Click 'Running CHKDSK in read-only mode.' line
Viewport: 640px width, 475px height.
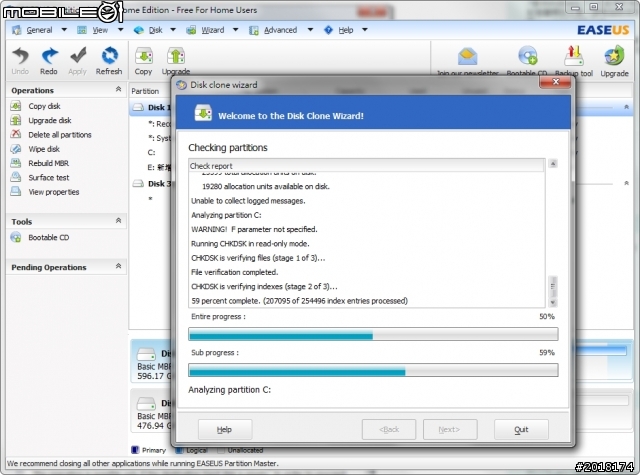coord(250,244)
